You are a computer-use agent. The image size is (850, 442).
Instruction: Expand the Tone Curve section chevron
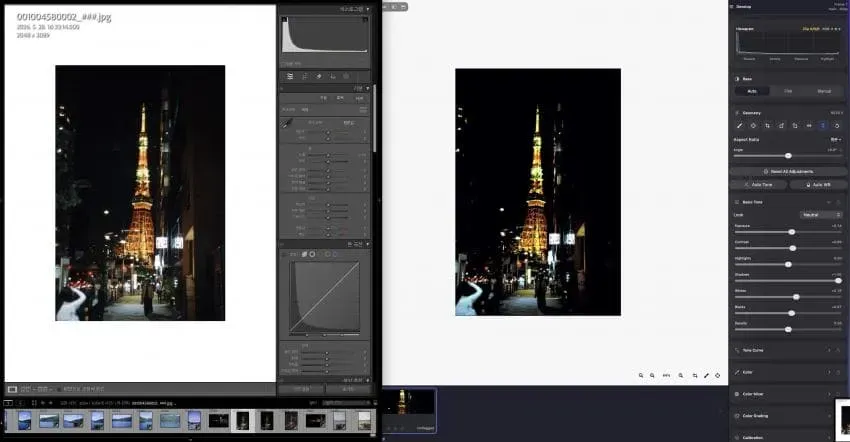pyautogui.click(x=829, y=350)
